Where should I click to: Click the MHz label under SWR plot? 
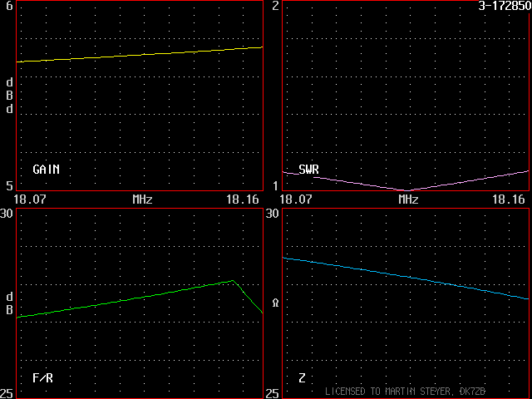pos(408,199)
